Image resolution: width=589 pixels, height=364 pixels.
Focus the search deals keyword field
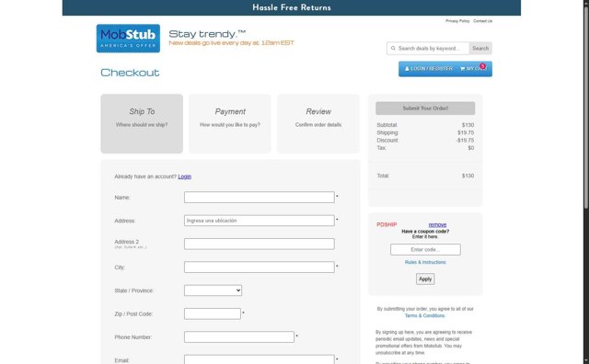click(428, 49)
